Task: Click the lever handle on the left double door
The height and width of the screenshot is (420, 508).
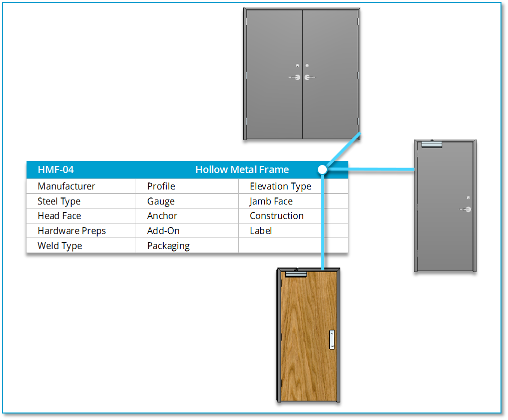Action: click(294, 77)
